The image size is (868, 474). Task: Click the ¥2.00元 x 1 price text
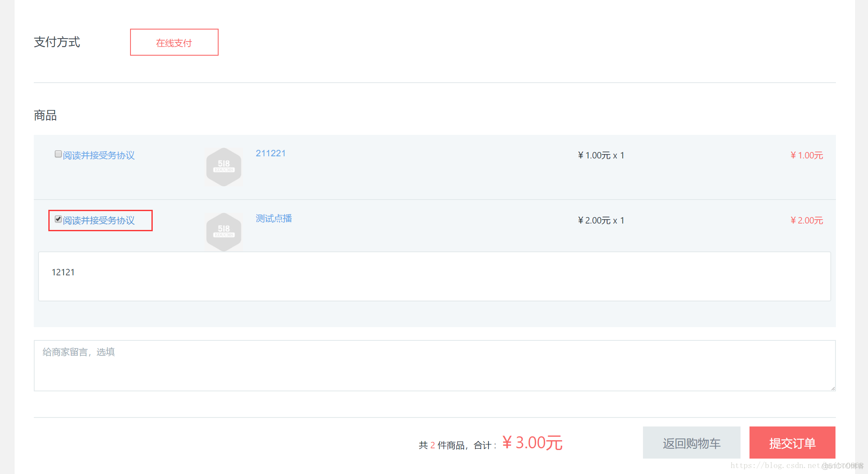point(601,221)
